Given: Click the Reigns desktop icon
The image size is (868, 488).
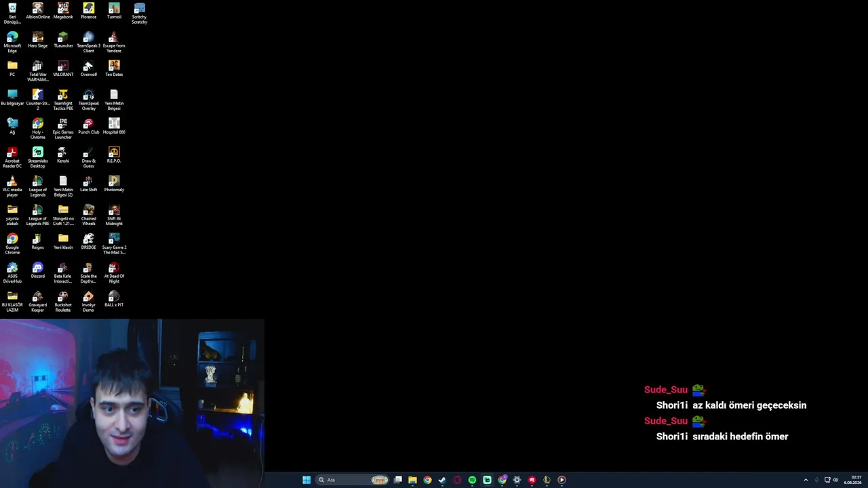Looking at the screenshot, I should tap(38, 241).
